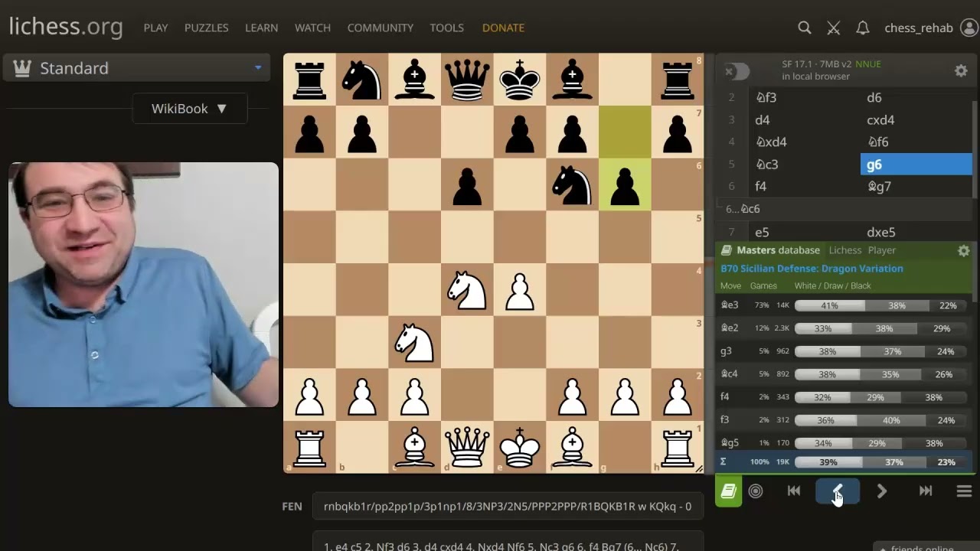Screen dimensions: 980x551
Task: Toggle the green opening explorer book icon
Action: [x=728, y=491]
